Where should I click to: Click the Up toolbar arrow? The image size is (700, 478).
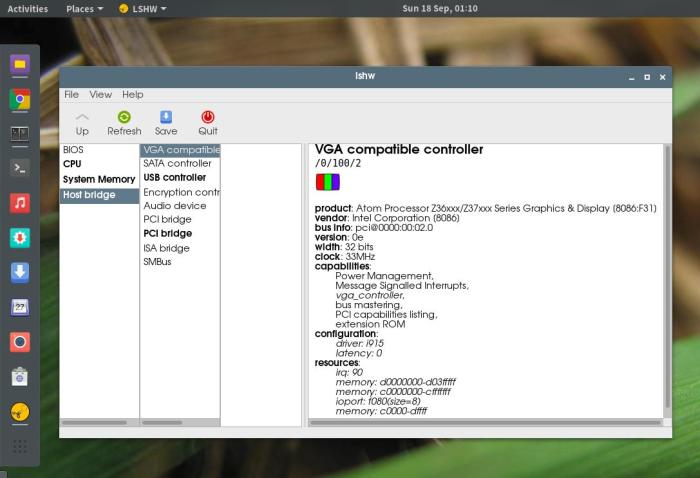[x=82, y=124]
